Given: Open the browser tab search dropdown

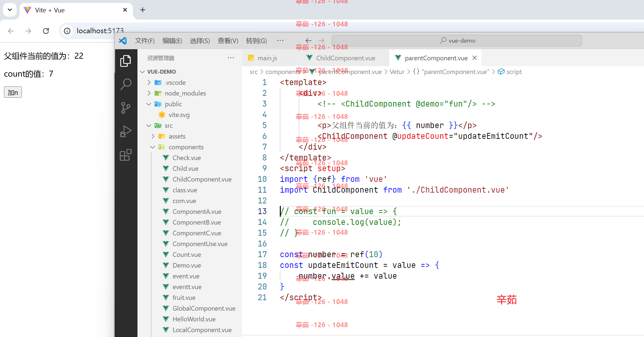Looking at the screenshot, I should 10,10.
